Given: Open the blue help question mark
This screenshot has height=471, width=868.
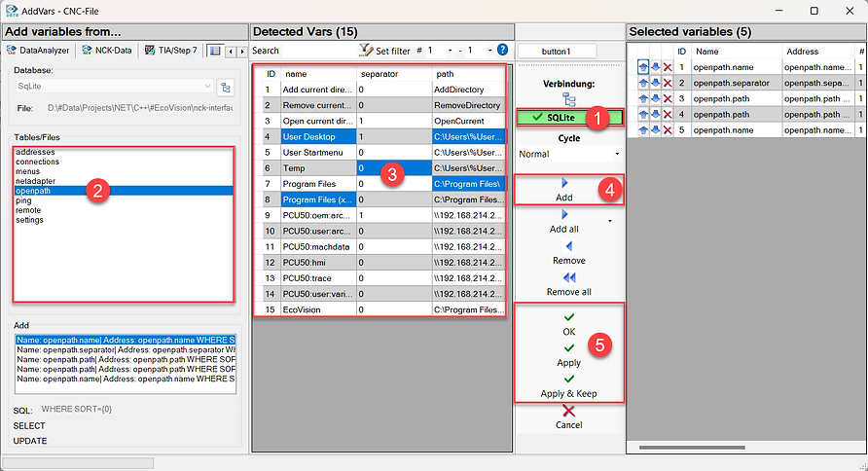Looking at the screenshot, I should point(503,50).
